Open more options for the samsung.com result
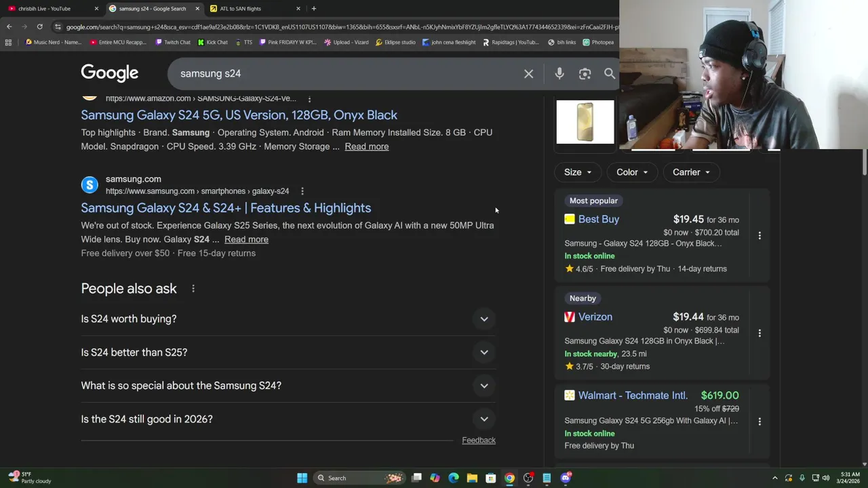Viewport: 868px width, 488px height. pos(302,191)
